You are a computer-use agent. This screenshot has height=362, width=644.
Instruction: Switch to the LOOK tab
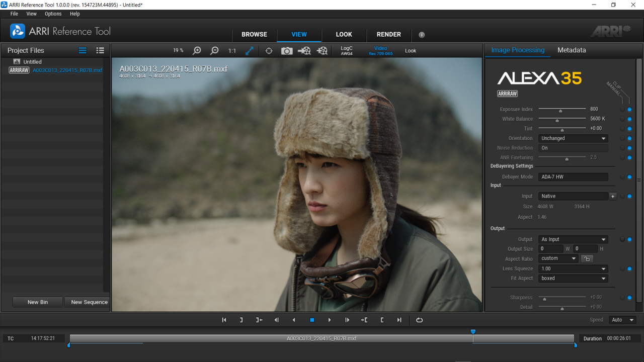pyautogui.click(x=344, y=34)
